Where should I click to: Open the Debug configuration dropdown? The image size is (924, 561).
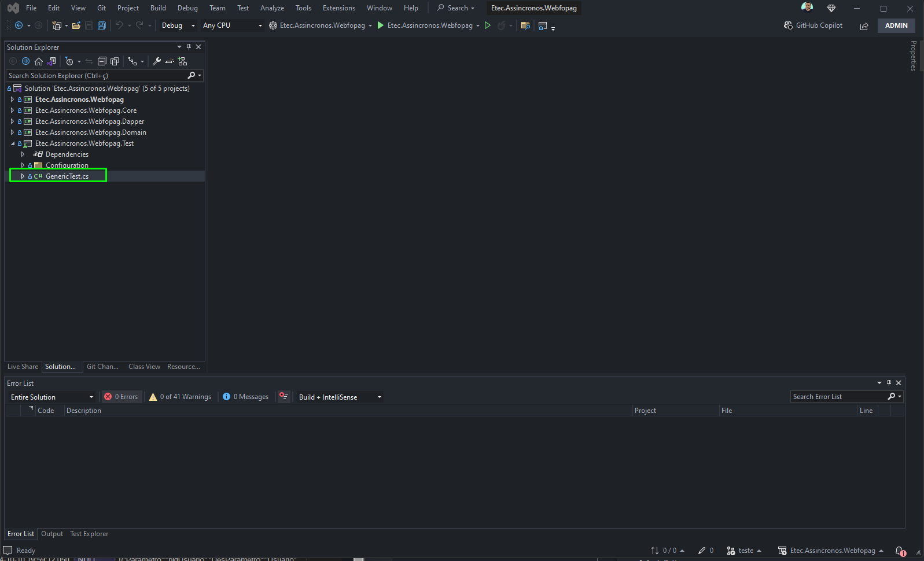(x=178, y=25)
